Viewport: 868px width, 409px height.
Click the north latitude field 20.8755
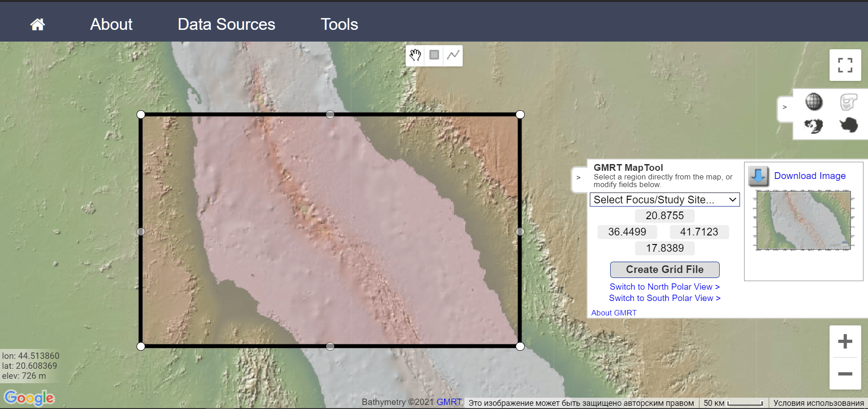click(664, 216)
